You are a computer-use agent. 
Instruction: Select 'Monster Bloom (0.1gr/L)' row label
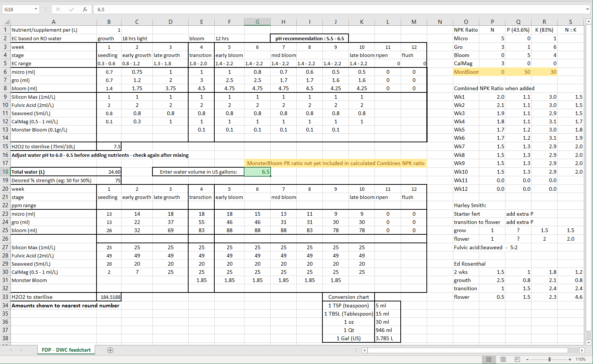[54, 130]
